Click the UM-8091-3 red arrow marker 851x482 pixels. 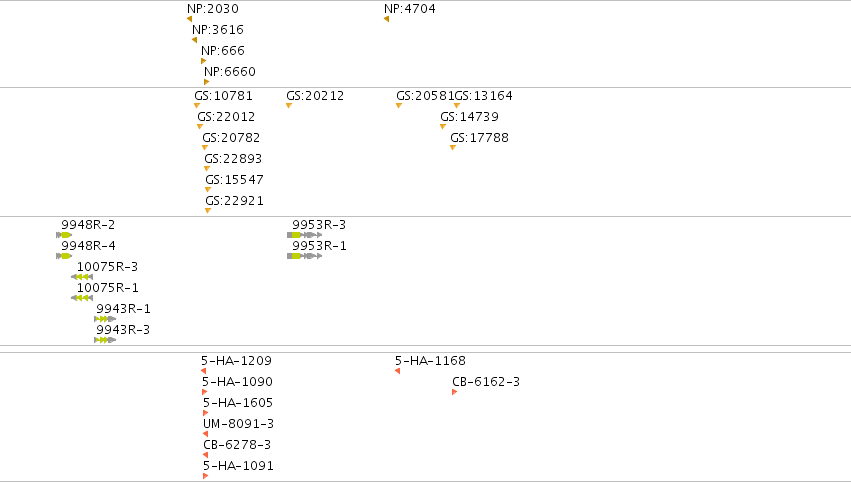(205, 434)
